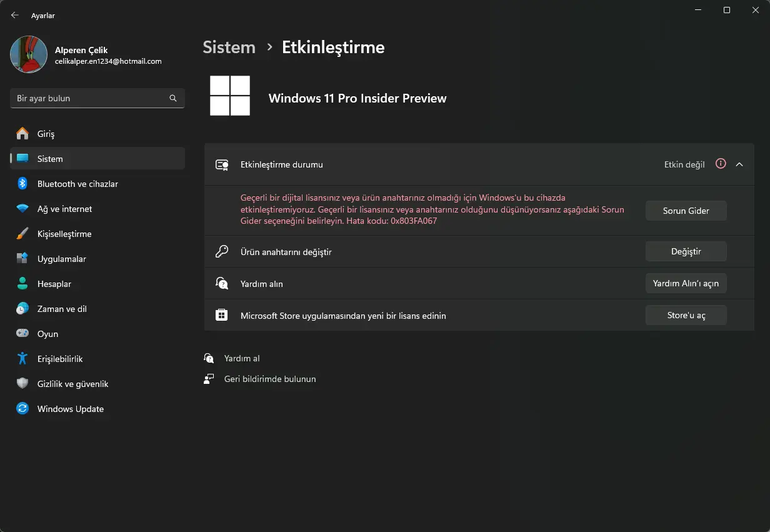Click the Oyun gamepad icon

click(22, 334)
